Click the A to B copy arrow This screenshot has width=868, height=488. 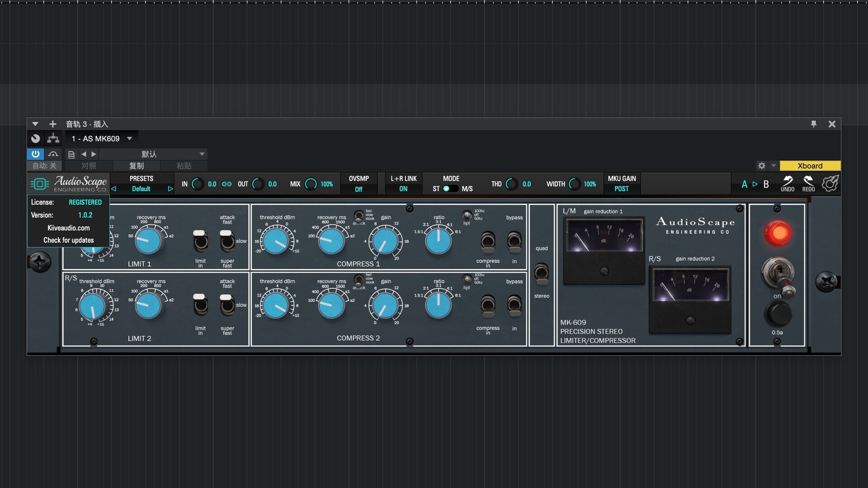pos(755,184)
